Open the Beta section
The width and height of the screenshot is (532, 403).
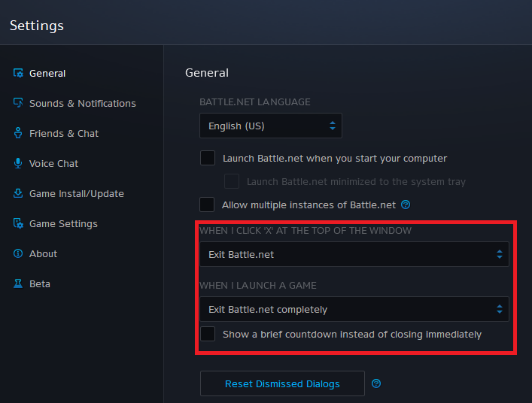point(40,283)
